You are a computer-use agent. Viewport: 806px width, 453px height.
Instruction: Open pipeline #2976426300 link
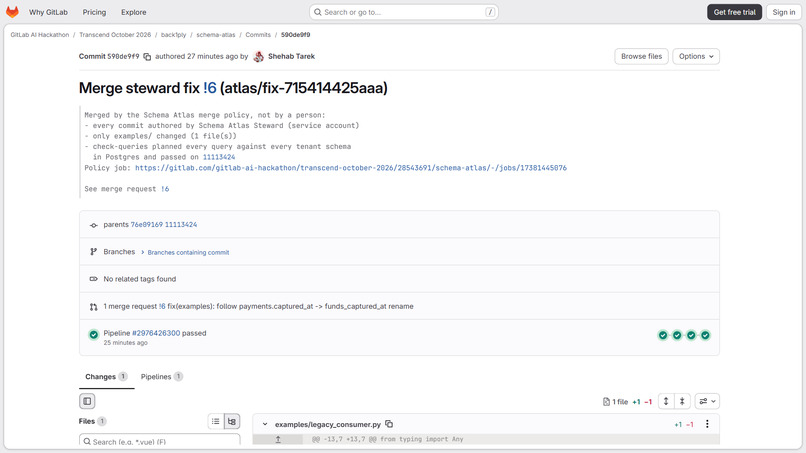click(x=156, y=333)
